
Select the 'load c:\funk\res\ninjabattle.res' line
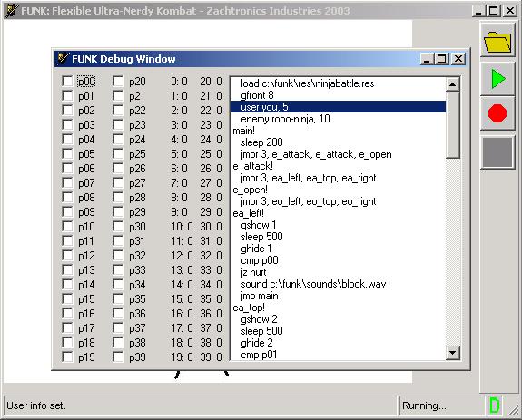(338, 83)
